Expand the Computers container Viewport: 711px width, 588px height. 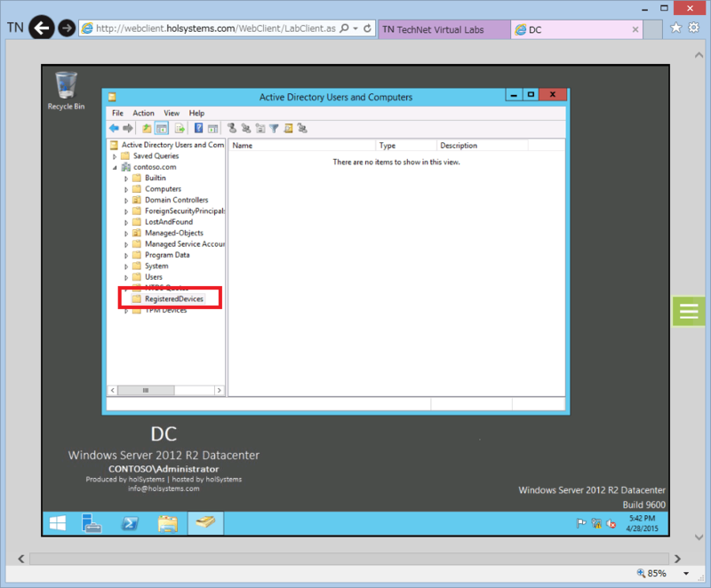click(x=126, y=189)
